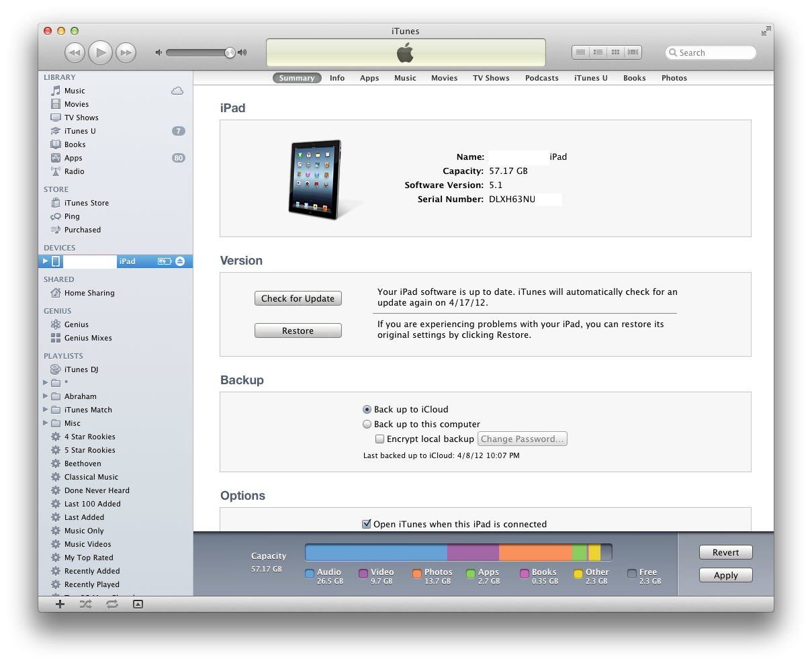Click the Restore button
The width and height of the screenshot is (812, 665).
(x=298, y=330)
